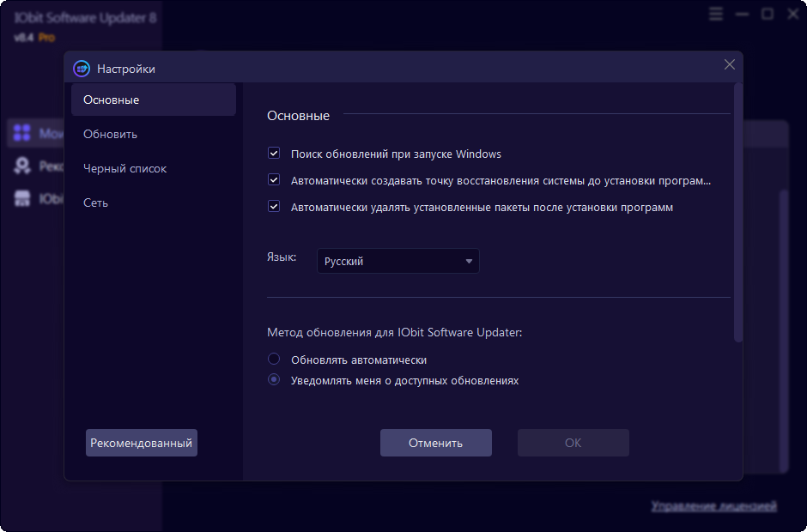Close the Настройки dialog with X
The width and height of the screenshot is (807, 532).
730,64
